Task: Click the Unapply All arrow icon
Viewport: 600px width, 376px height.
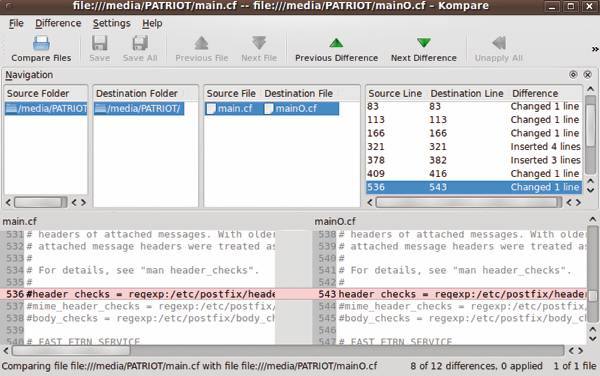Action: point(499,43)
